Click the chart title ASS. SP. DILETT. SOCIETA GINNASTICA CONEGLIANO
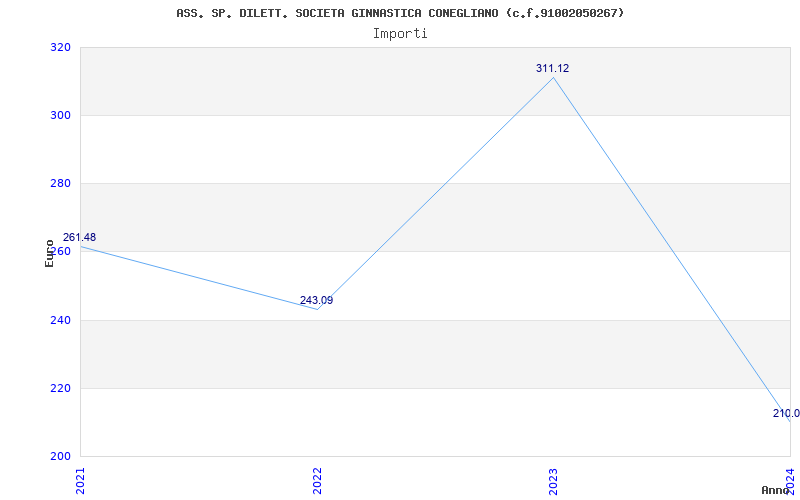This screenshot has width=800, height=500. point(400,13)
